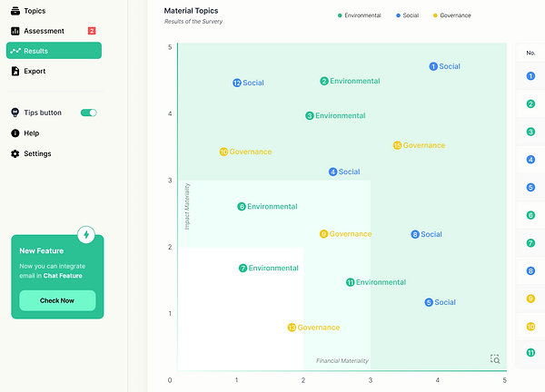
Task: Select the Results menu item
Action: 54,51
